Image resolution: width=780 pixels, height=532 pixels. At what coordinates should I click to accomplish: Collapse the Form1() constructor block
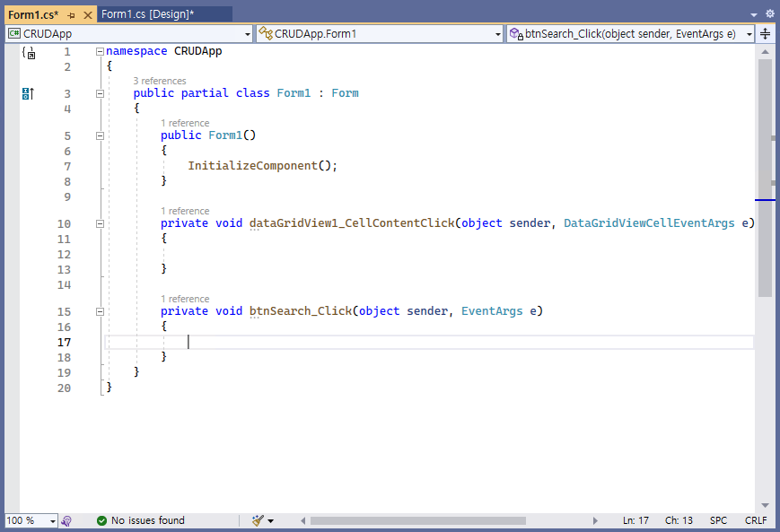[x=100, y=135]
